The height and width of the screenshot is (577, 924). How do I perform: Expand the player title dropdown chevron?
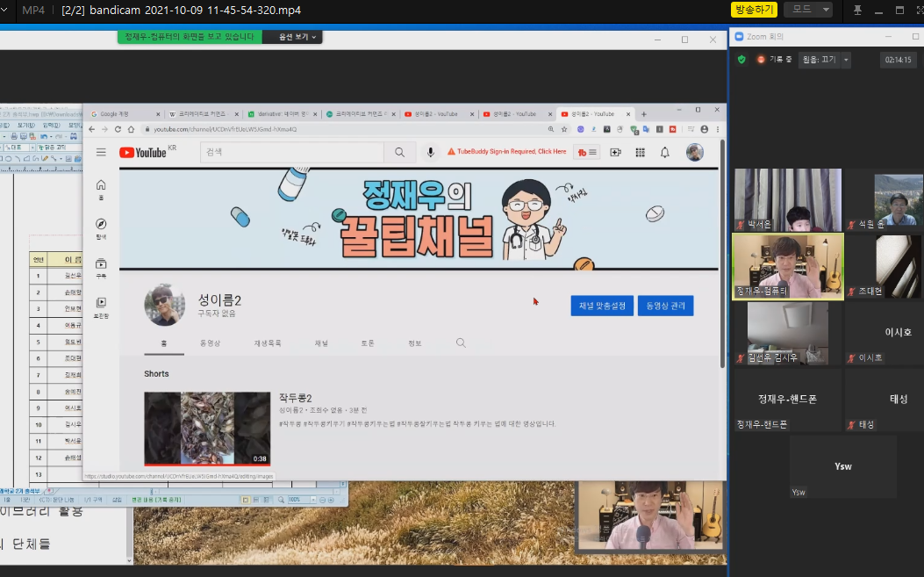4,10
